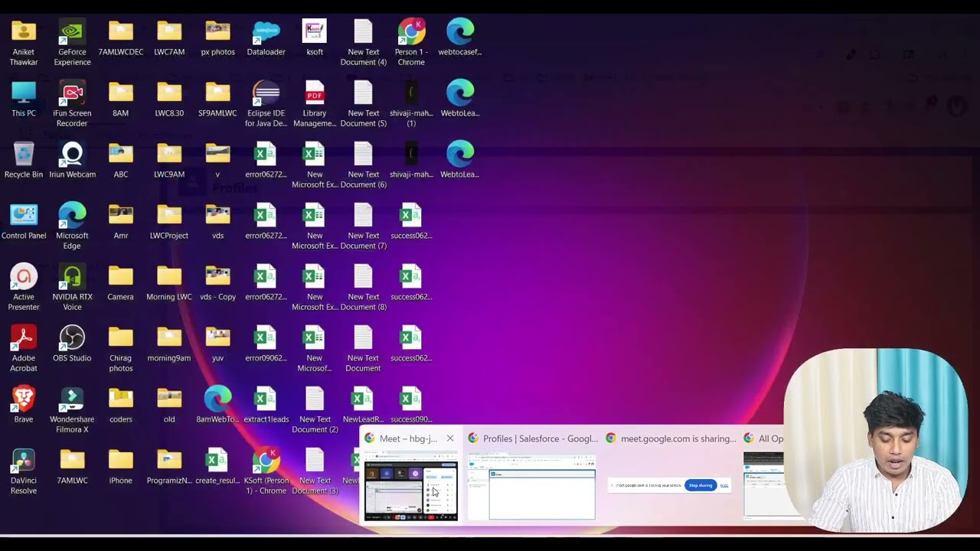Image resolution: width=980 pixels, height=551 pixels.
Task: Close the Meet preview thumbnail
Action: tap(450, 439)
